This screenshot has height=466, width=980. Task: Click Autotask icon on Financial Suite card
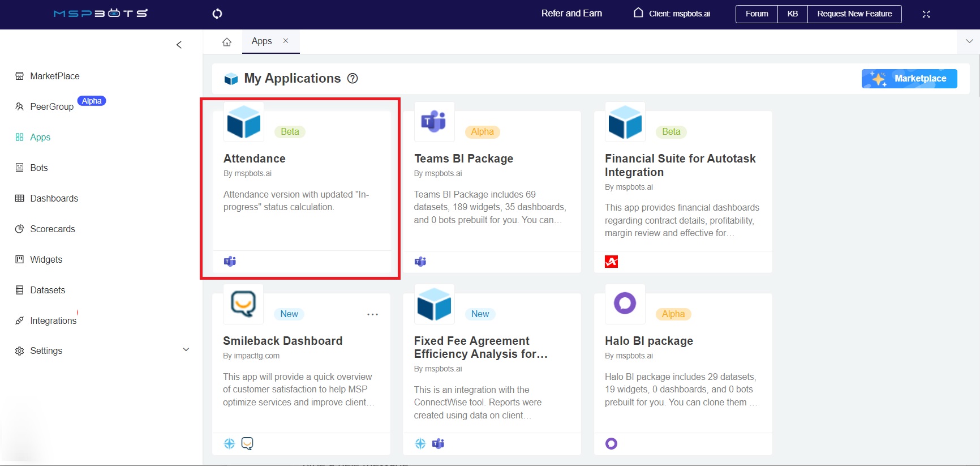[x=611, y=262]
